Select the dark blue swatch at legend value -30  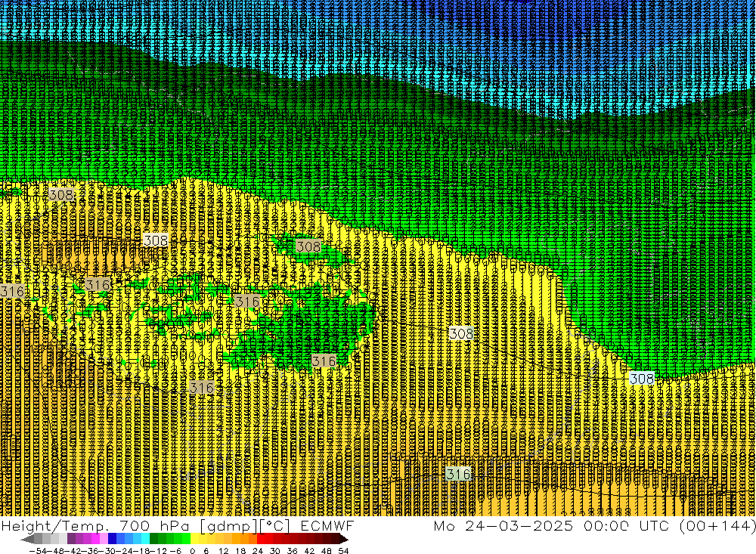coord(113,539)
